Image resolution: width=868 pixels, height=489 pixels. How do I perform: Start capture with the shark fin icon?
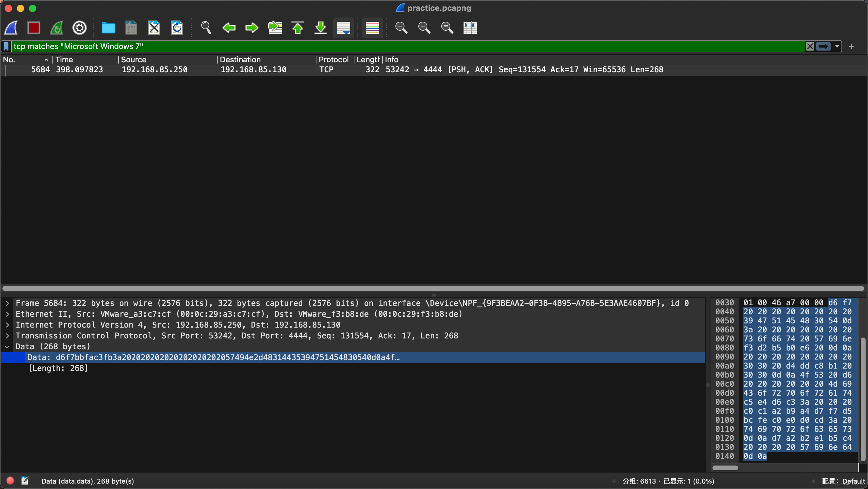11,28
